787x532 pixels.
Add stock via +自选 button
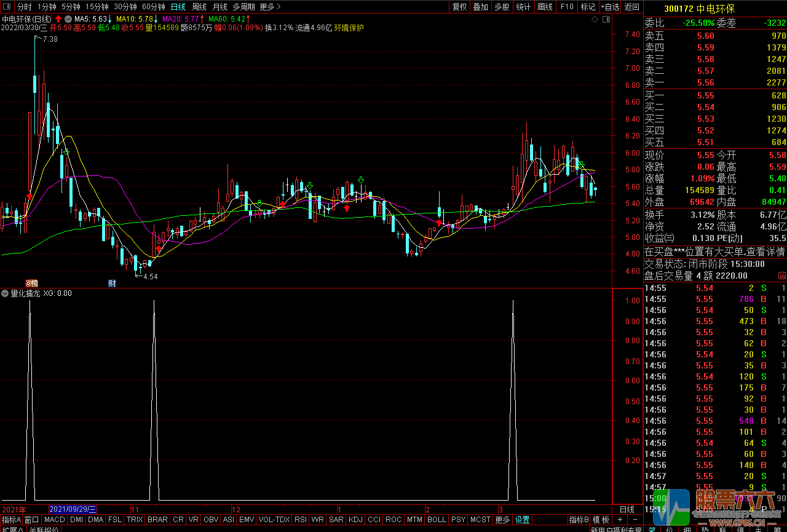(609, 7)
